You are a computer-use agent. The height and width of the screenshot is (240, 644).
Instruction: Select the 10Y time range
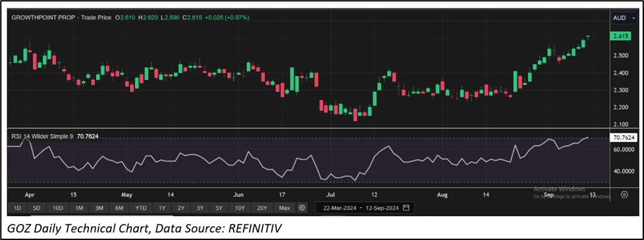(x=240, y=208)
